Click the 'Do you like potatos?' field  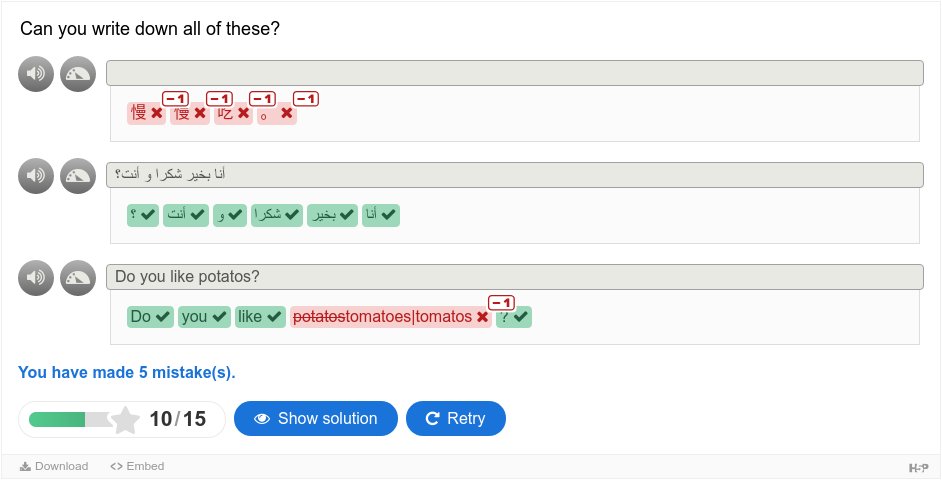point(515,277)
